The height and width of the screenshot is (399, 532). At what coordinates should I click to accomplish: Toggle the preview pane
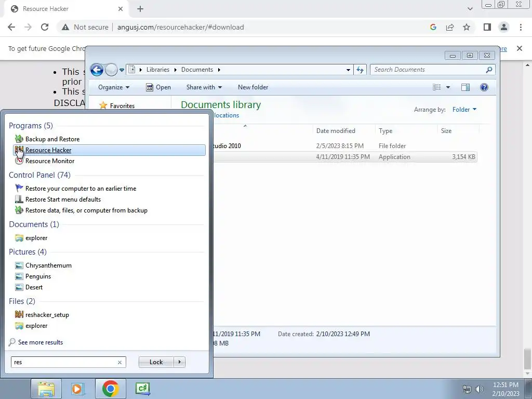[x=465, y=87]
